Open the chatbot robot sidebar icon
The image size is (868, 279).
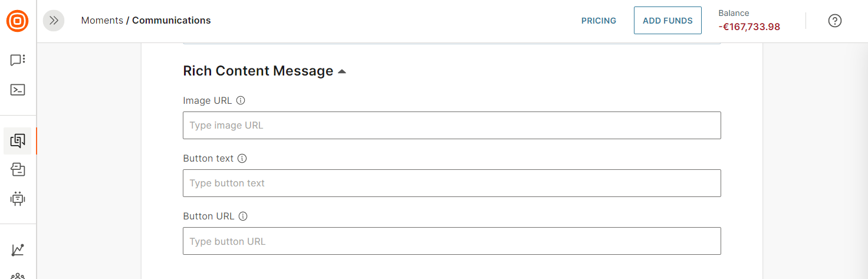18,199
